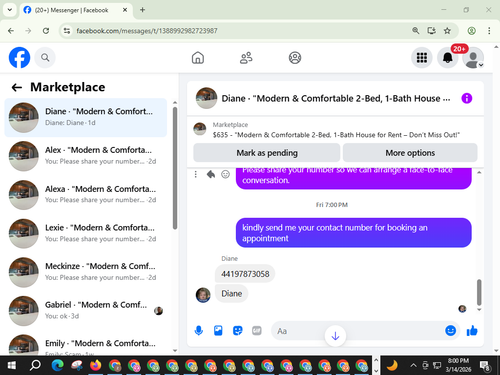Attach a file image icon
Viewport: 500px width, 375px height.
[x=218, y=331]
